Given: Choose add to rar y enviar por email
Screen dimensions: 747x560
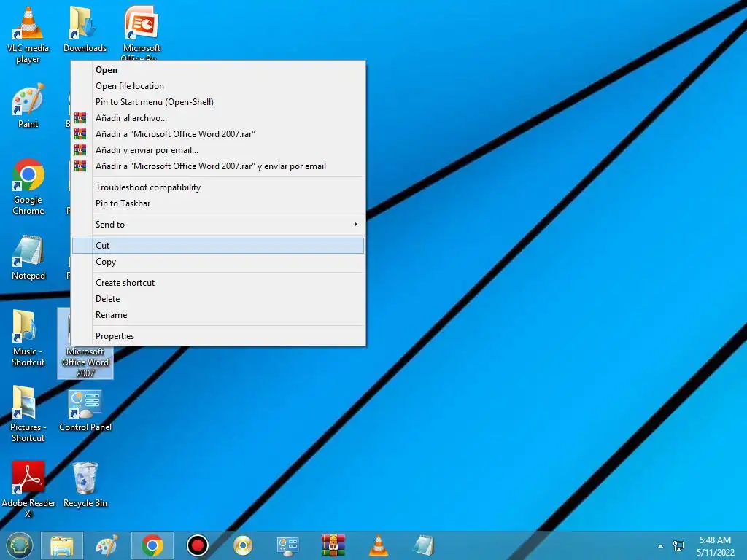Looking at the screenshot, I should click(219, 166).
